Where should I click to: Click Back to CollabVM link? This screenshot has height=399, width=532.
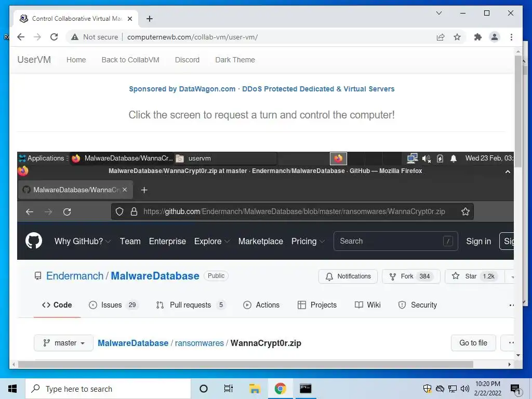coord(130,60)
